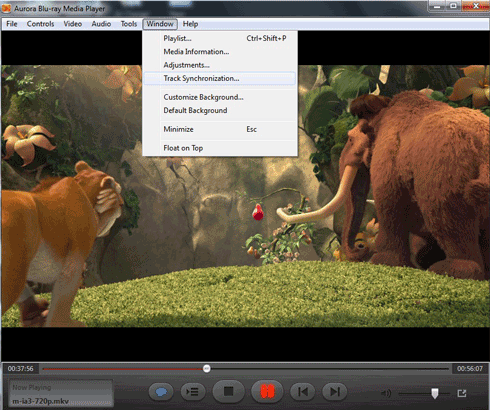Minimize window via title bar button
Viewport: 490px width, 410px height.
coord(437,6)
